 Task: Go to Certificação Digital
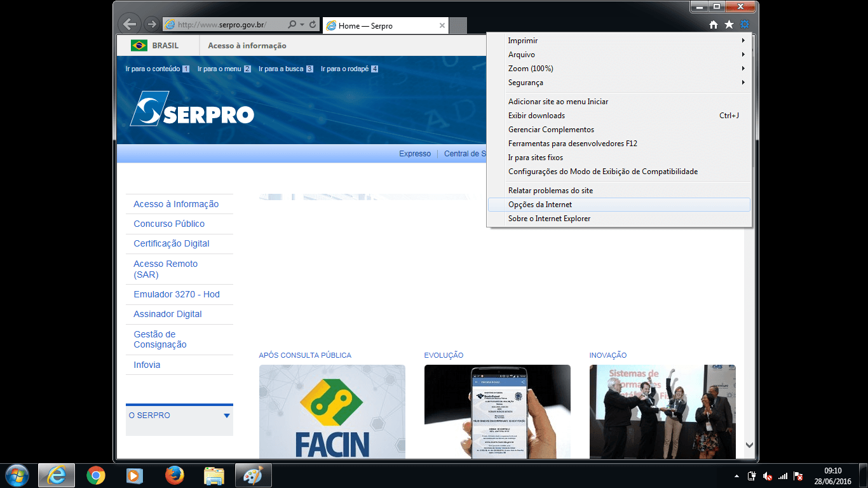172,243
